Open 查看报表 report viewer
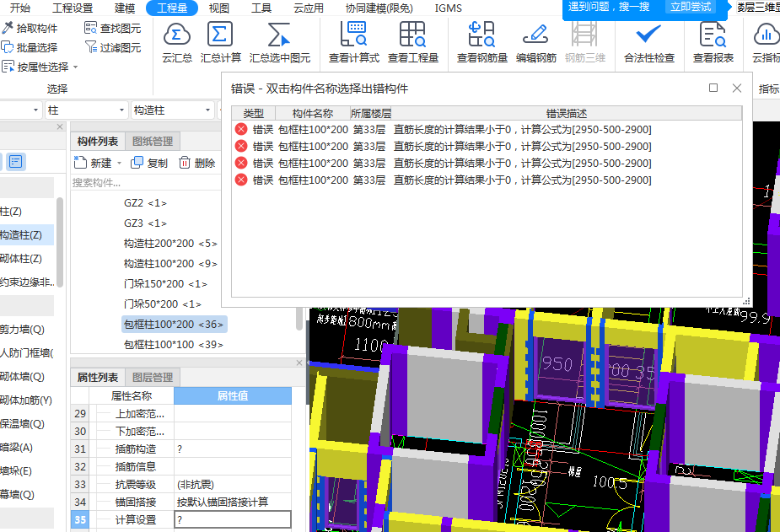 713,42
